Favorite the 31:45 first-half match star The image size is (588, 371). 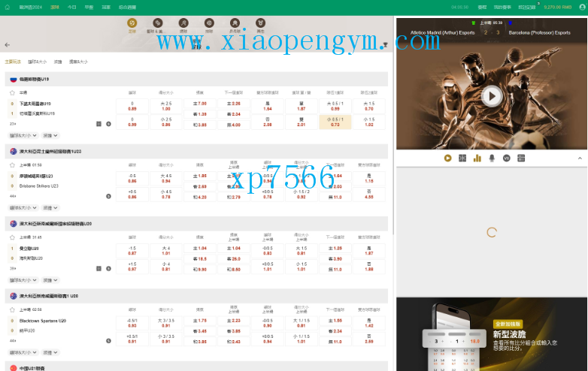12,237
